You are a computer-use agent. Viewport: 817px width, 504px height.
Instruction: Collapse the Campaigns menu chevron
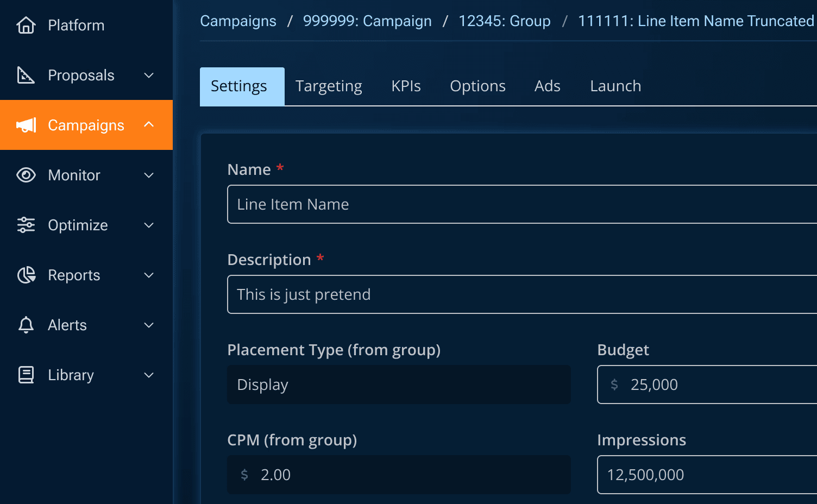coord(149,124)
